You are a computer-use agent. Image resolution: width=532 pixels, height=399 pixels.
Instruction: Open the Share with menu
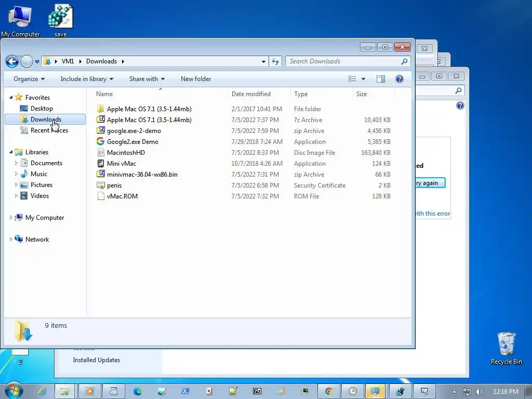pyautogui.click(x=147, y=79)
